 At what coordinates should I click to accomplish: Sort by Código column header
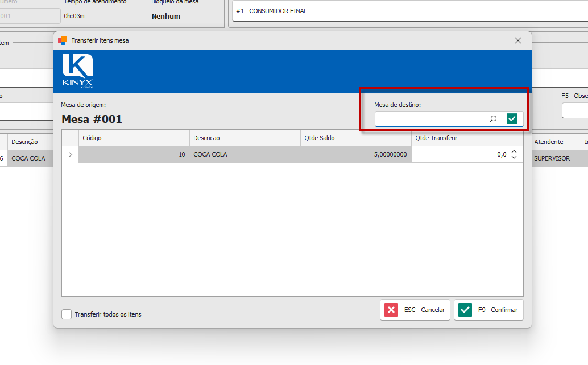click(x=134, y=138)
